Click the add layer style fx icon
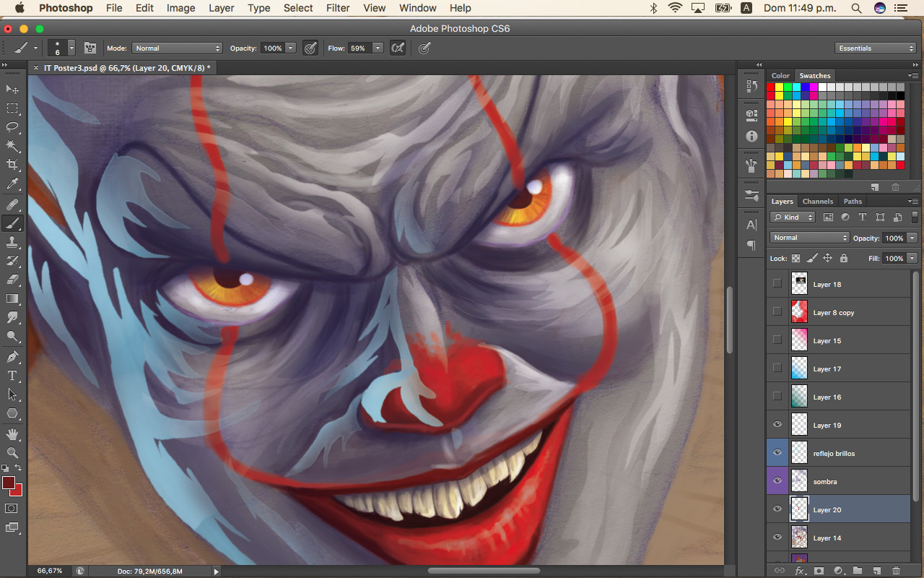Image resolution: width=924 pixels, height=578 pixels. 799,571
